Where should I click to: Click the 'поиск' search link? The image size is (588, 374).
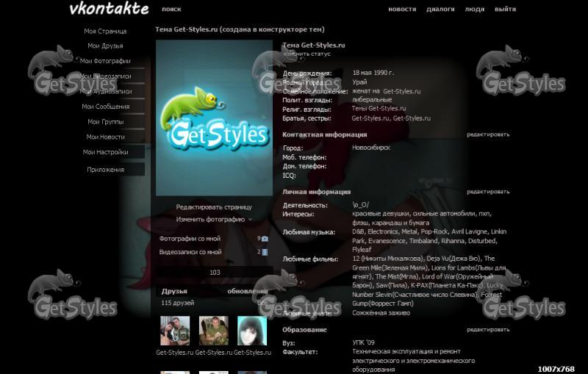click(x=171, y=10)
